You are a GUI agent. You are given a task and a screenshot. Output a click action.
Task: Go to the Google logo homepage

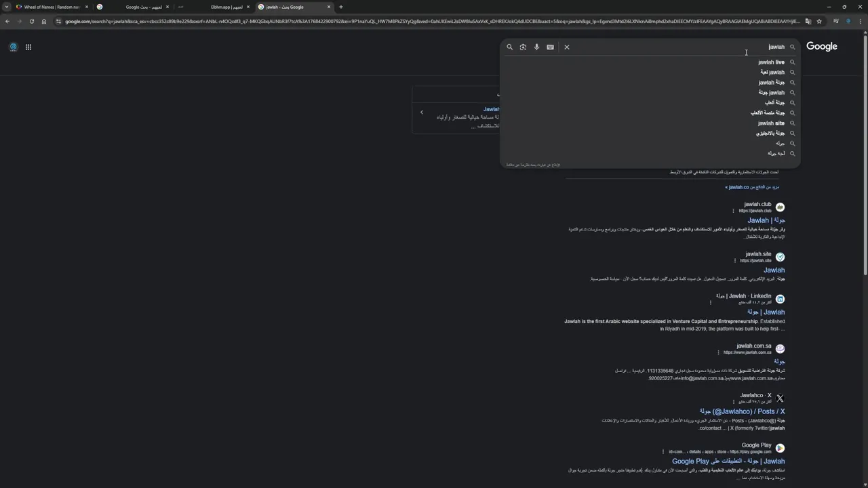(822, 46)
